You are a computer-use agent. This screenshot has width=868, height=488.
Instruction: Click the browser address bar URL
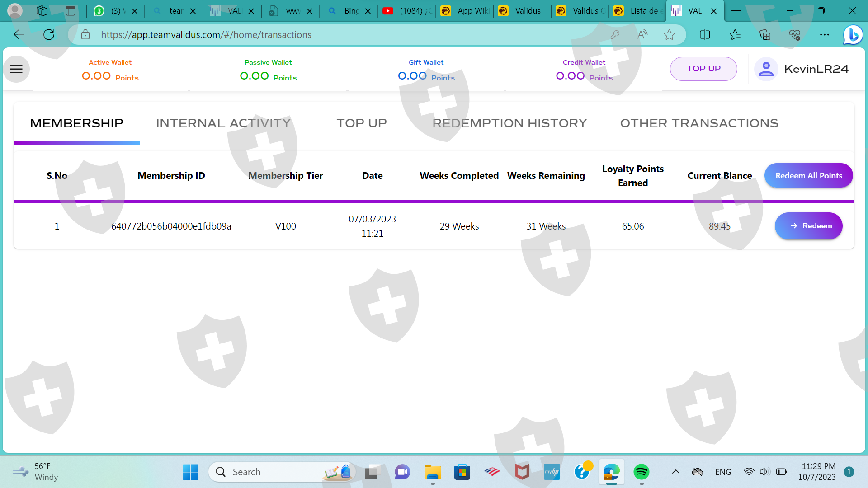[x=206, y=35]
